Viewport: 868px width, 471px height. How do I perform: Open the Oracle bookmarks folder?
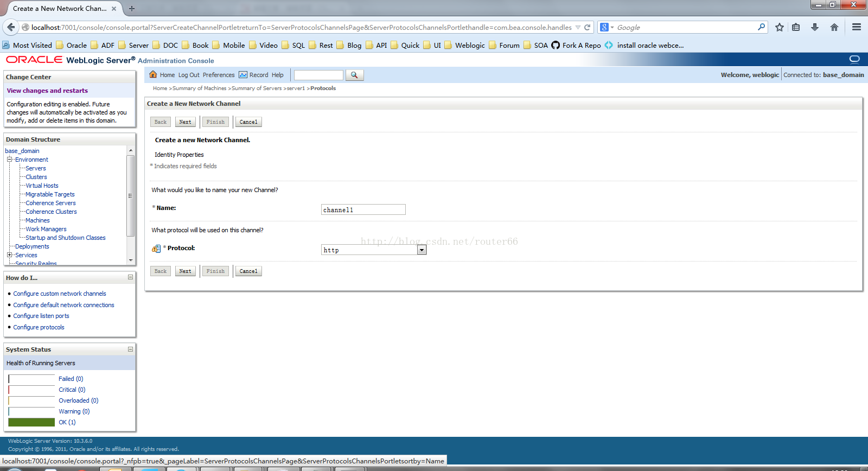tap(71, 45)
